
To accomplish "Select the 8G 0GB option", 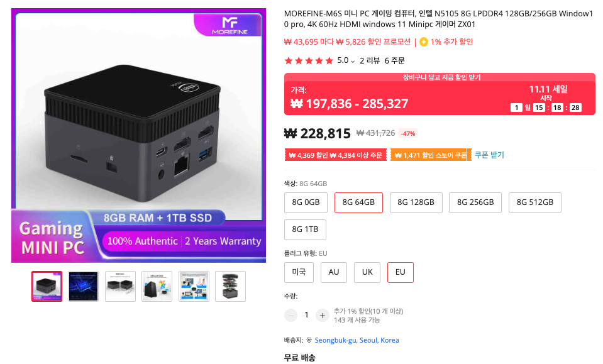I will click(x=306, y=202).
